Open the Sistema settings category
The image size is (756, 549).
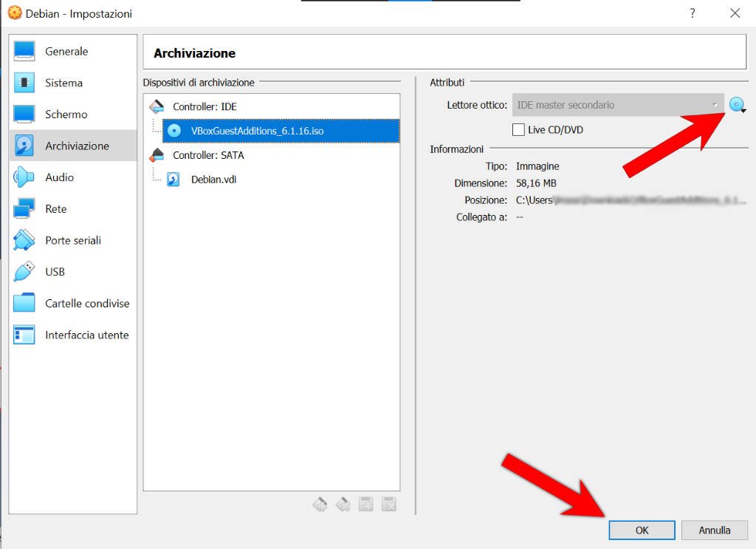click(73, 83)
